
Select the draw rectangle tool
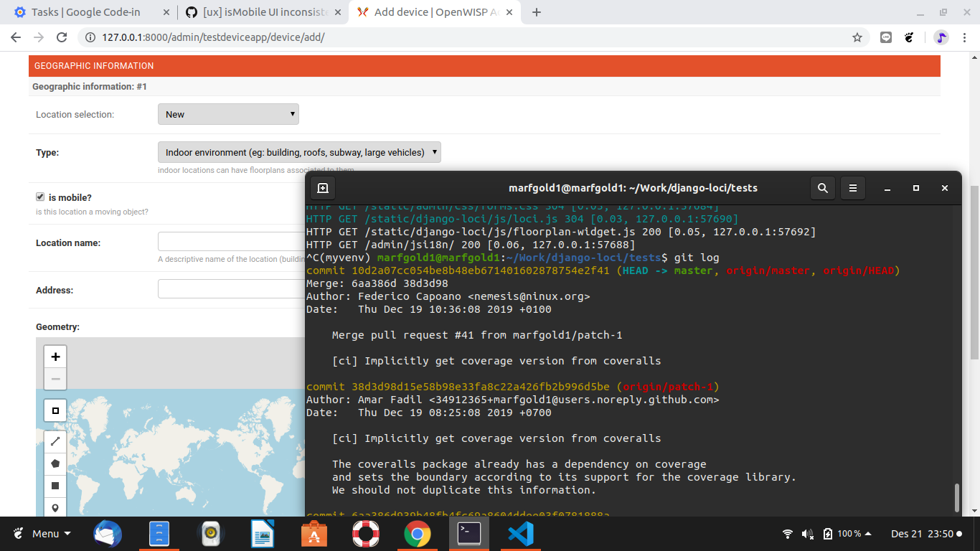point(55,486)
